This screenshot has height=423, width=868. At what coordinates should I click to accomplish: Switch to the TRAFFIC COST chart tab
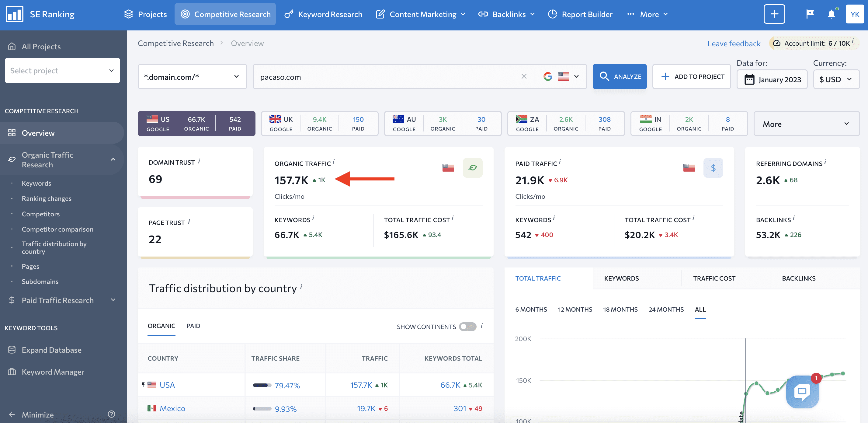point(714,278)
